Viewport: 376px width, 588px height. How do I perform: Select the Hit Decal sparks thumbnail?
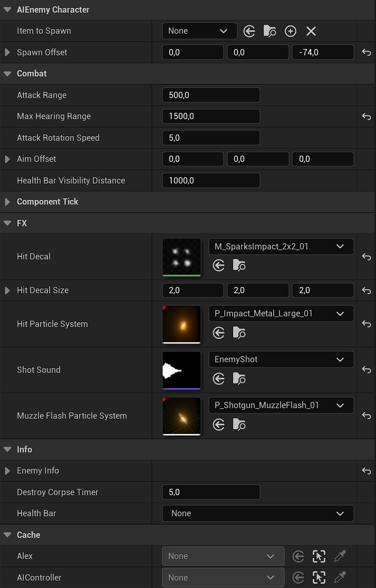click(181, 257)
